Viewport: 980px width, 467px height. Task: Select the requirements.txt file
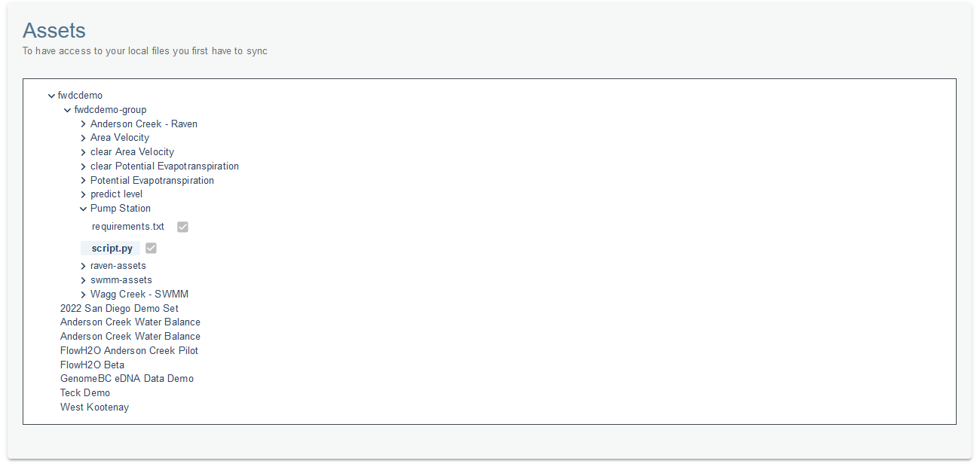tap(128, 226)
